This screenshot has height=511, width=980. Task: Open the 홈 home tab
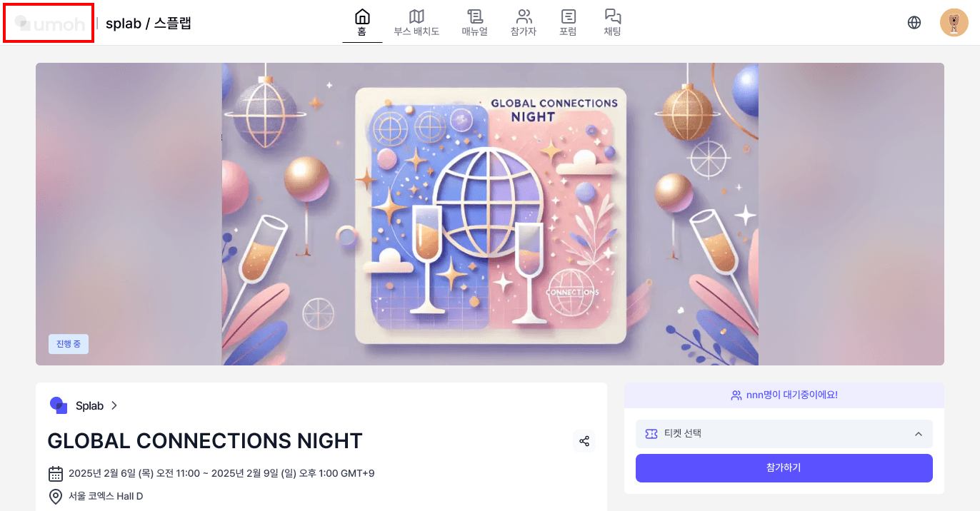coord(362,22)
